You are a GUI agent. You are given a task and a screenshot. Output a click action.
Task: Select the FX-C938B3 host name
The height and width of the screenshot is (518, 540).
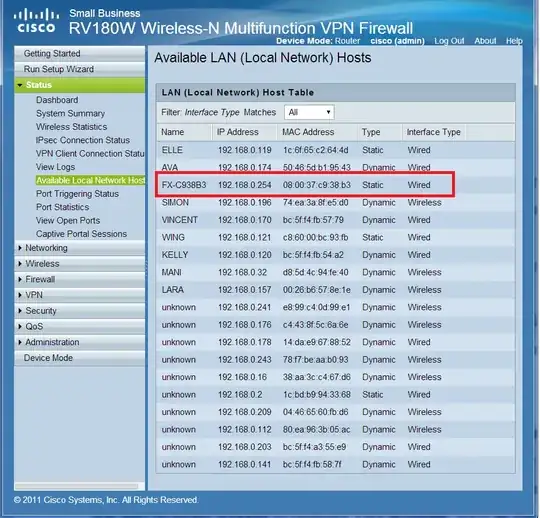tap(184, 185)
